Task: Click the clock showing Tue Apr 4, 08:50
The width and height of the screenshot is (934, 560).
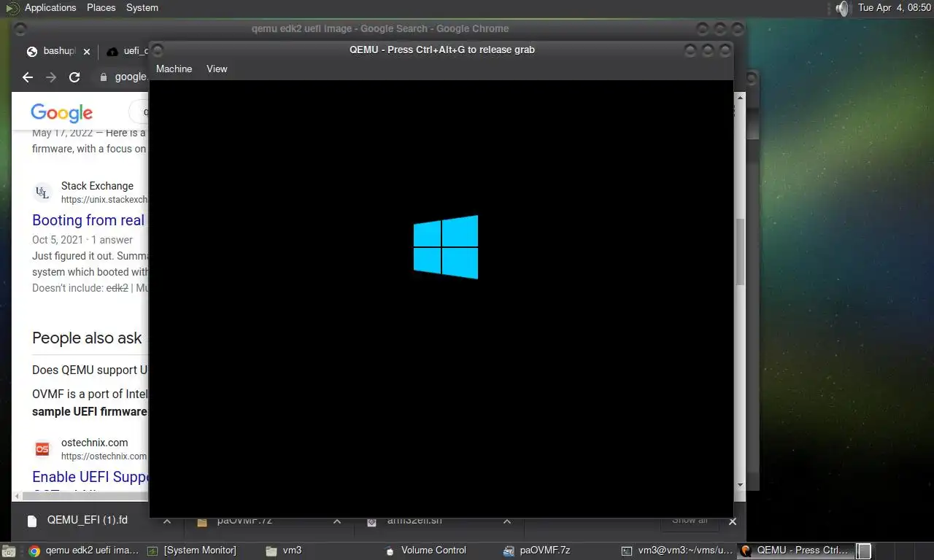Action: [x=895, y=7]
